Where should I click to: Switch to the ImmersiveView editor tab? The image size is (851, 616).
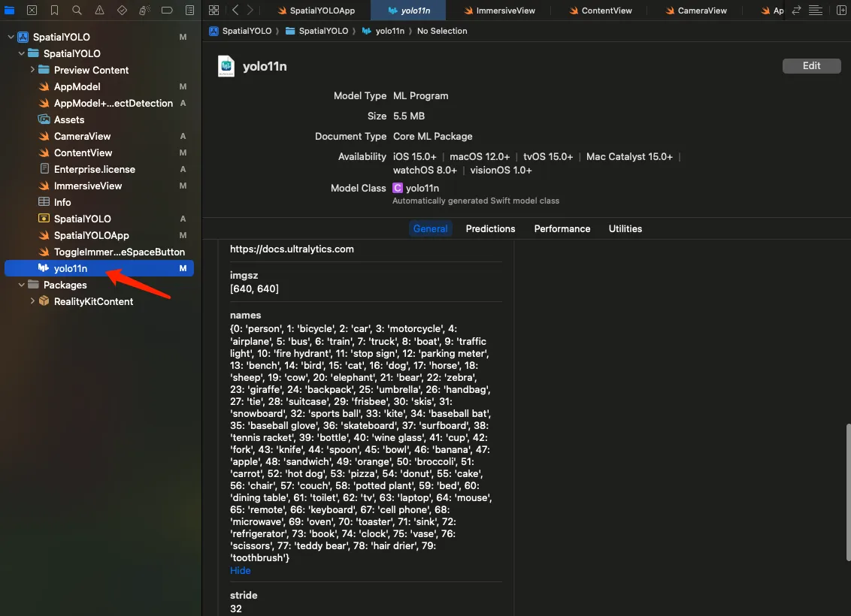[x=499, y=11]
